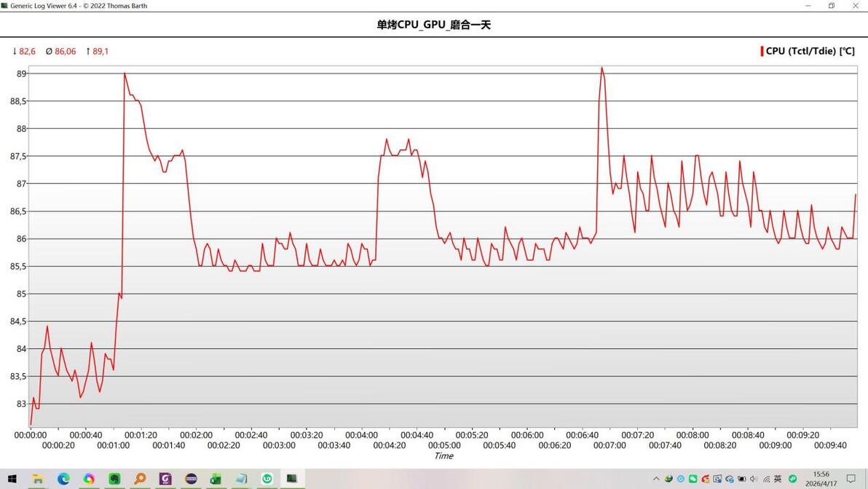Open the notification action center

(x=851, y=479)
